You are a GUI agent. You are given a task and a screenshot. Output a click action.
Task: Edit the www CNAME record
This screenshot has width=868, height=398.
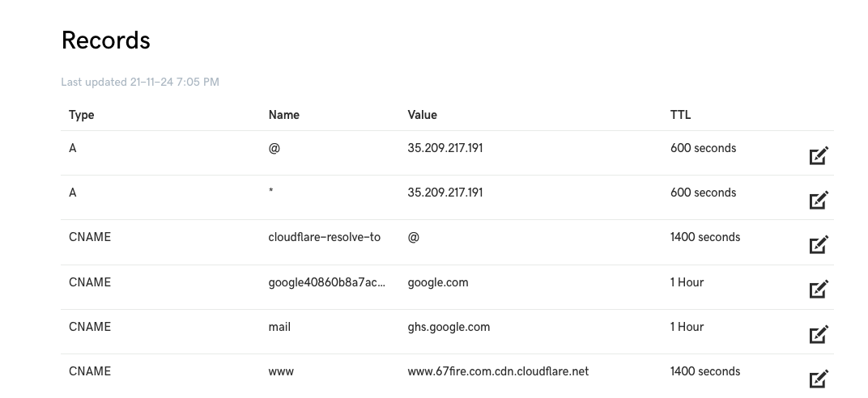819,379
